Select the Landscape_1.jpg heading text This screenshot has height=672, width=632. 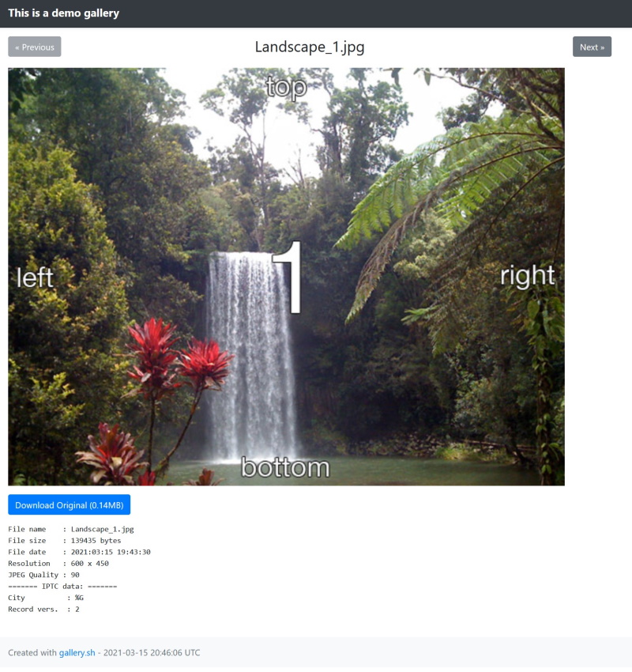point(310,47)
